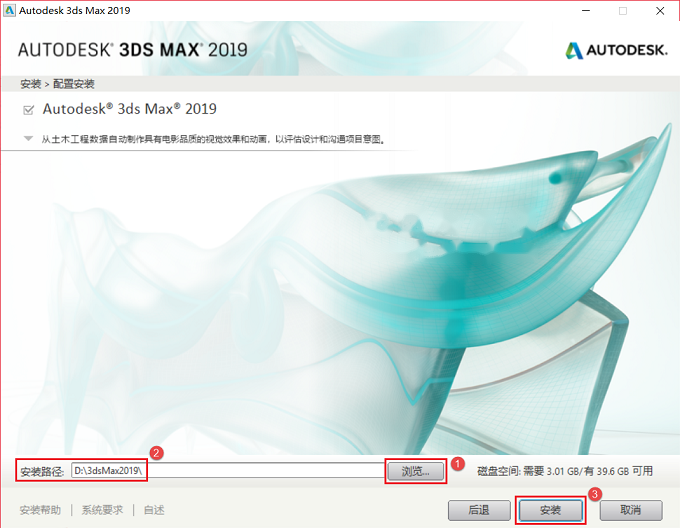Viewport: 680px width, 528px height.
Task: Cancel setup with the 取消 button
Action: point(631,510)
